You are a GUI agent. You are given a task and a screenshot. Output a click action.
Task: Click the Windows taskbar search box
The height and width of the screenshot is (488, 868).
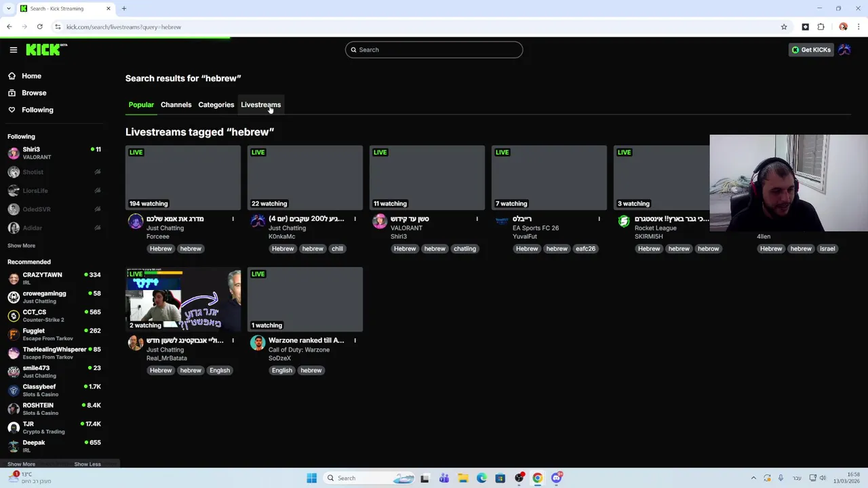click(x=370, y=478)
